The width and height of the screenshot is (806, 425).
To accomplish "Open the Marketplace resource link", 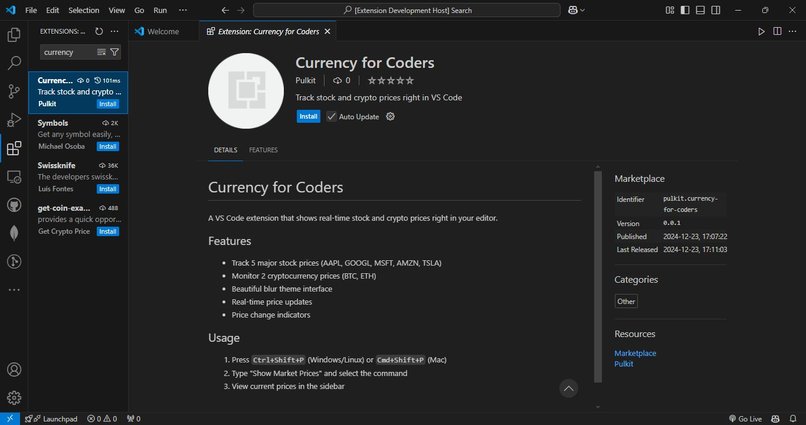I will (x=635, y=353).
